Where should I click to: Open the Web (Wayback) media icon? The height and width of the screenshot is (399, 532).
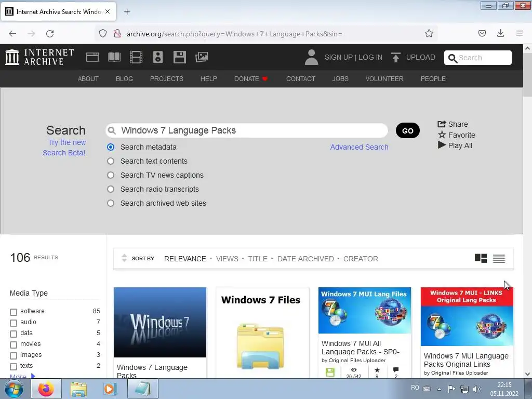tap(92, 57)
